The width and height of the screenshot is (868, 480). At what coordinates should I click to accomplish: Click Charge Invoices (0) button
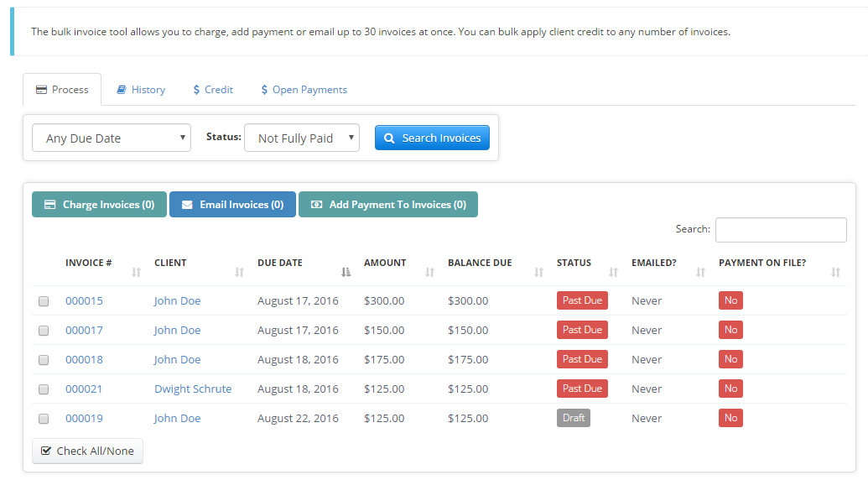[99, 204]
